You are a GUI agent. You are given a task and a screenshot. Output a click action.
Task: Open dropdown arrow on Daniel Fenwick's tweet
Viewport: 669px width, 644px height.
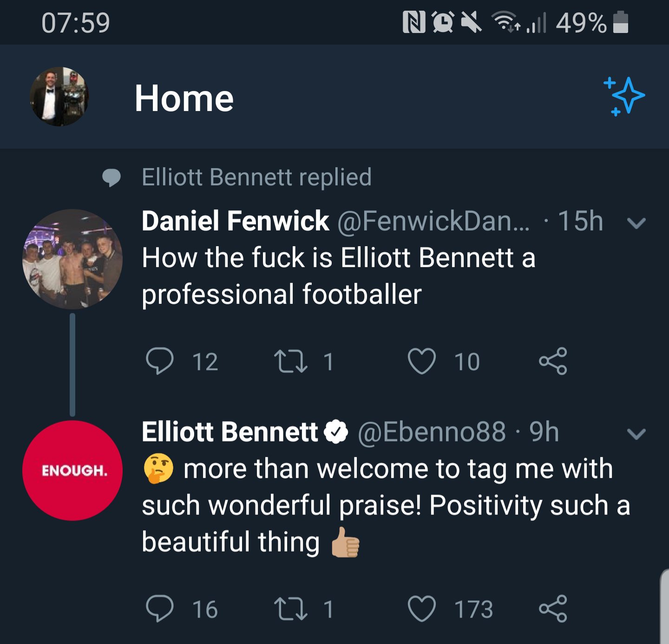pos(636,223)
